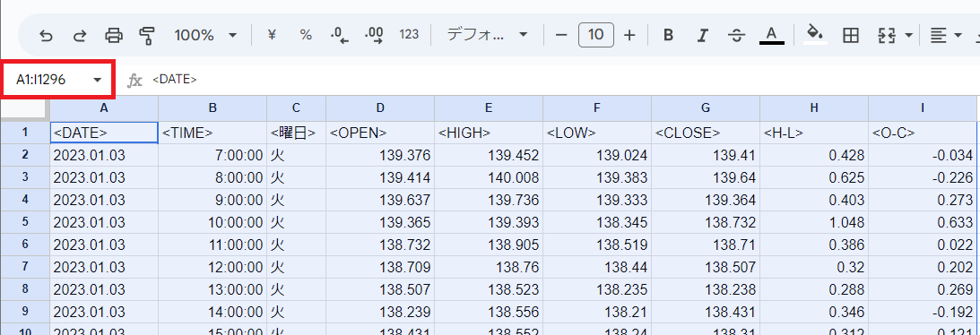Click the 7:00:00 time cell
This screenshot has height=335, width=980.
pos(212,155)
